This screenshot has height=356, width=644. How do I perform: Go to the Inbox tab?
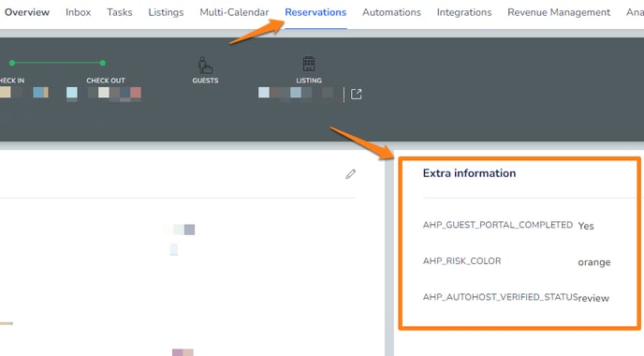click(78, 12)
